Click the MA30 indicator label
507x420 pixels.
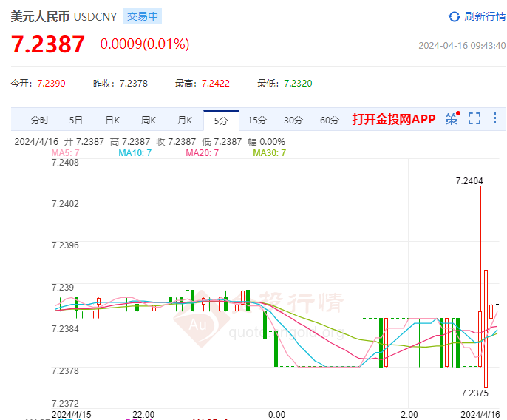pyautogui.click(x=269, y=153)
